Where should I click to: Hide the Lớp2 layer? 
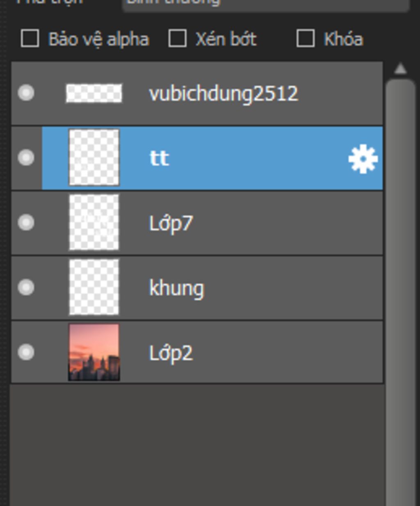pos(26,352)
